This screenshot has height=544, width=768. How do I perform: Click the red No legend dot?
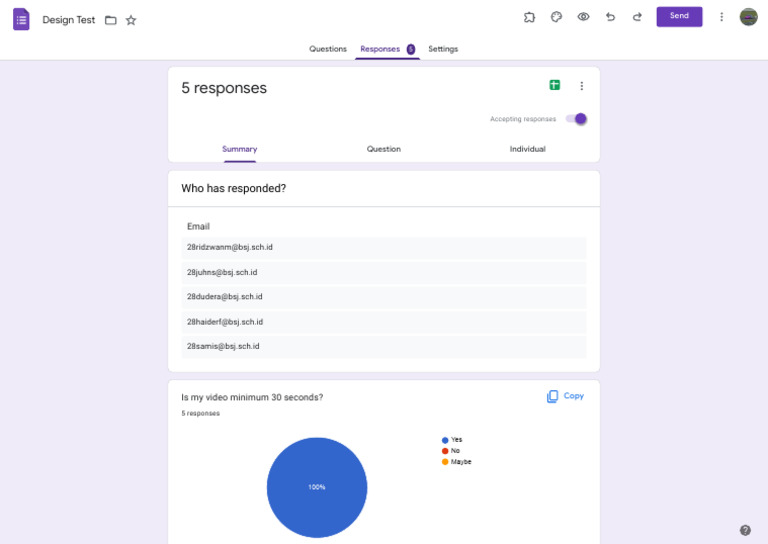(445, 451)
